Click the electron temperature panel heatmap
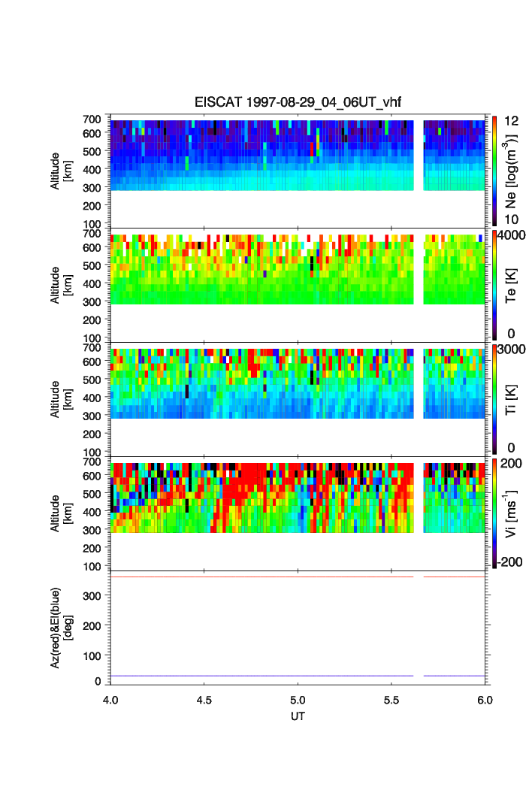This screenshot has width=532, height=799. (298, 270)
